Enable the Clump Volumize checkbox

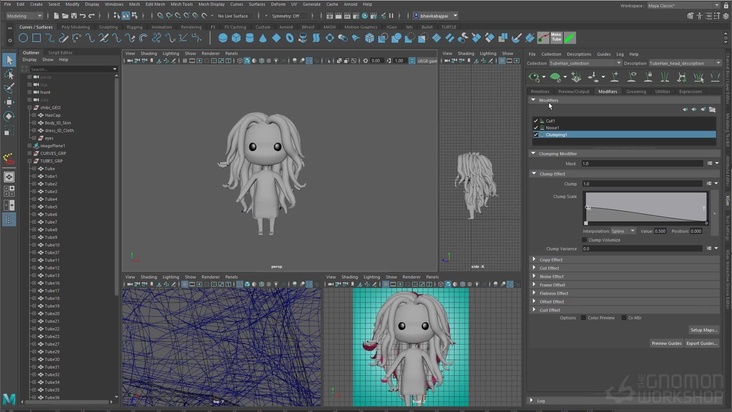tap(585, 240)
